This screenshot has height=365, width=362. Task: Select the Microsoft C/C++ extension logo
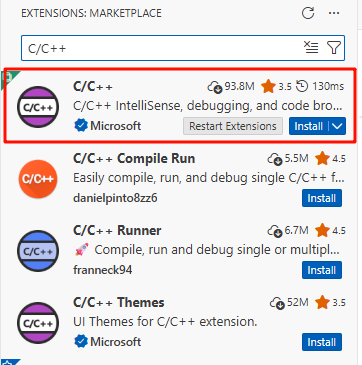point(38,107)
